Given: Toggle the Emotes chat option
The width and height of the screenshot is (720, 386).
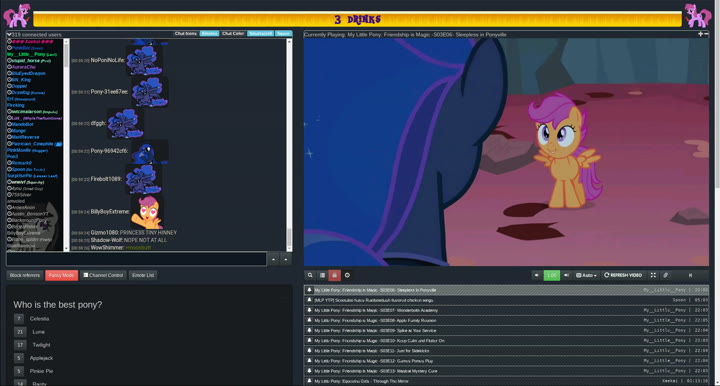Looking at the screenshot, I should [209, 34].
